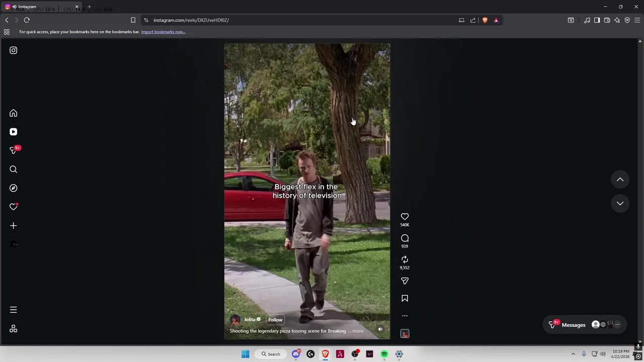Go to previous reel with up chevron
Viewport: 644px width, 362px height.
click(x=620, y=179)
